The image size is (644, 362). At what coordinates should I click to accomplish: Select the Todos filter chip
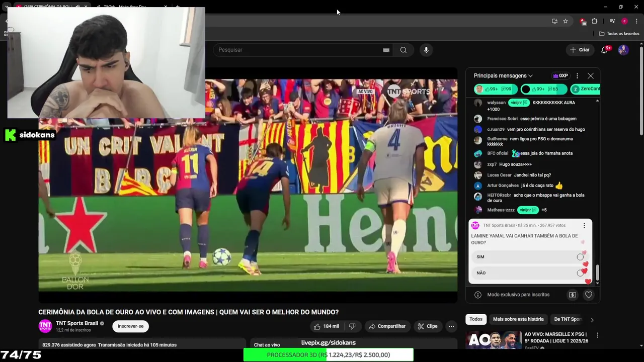[476, 319]
